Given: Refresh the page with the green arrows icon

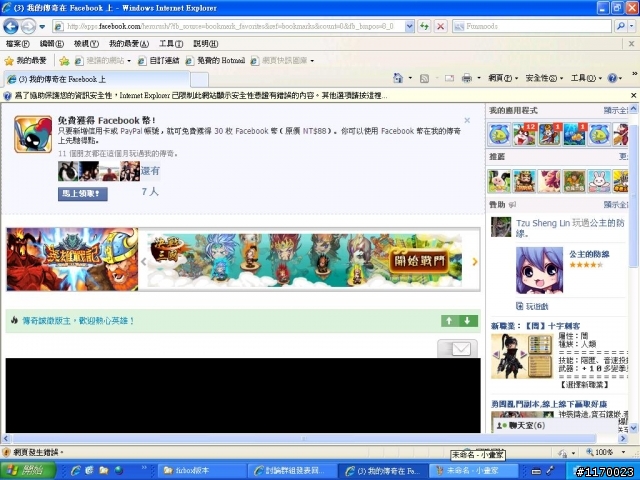Looking at the screenshot, I should pos(425,27).
